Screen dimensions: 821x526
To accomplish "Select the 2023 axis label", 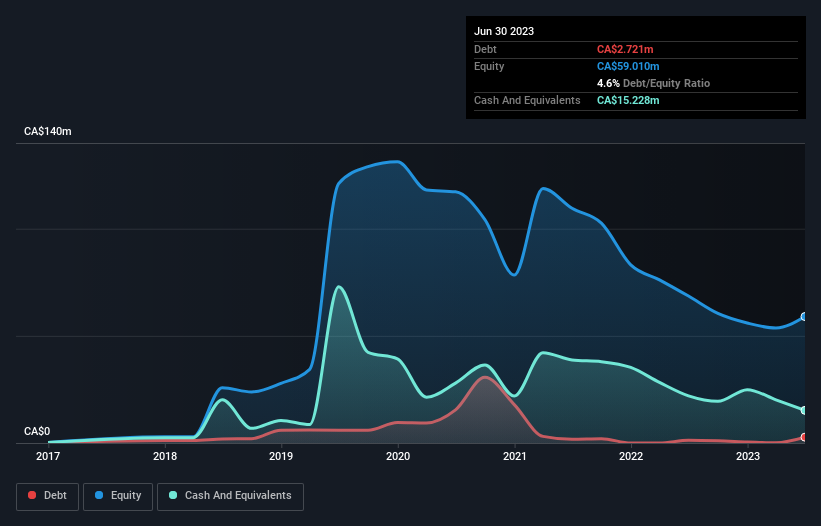I will click(x=748, y=456).
